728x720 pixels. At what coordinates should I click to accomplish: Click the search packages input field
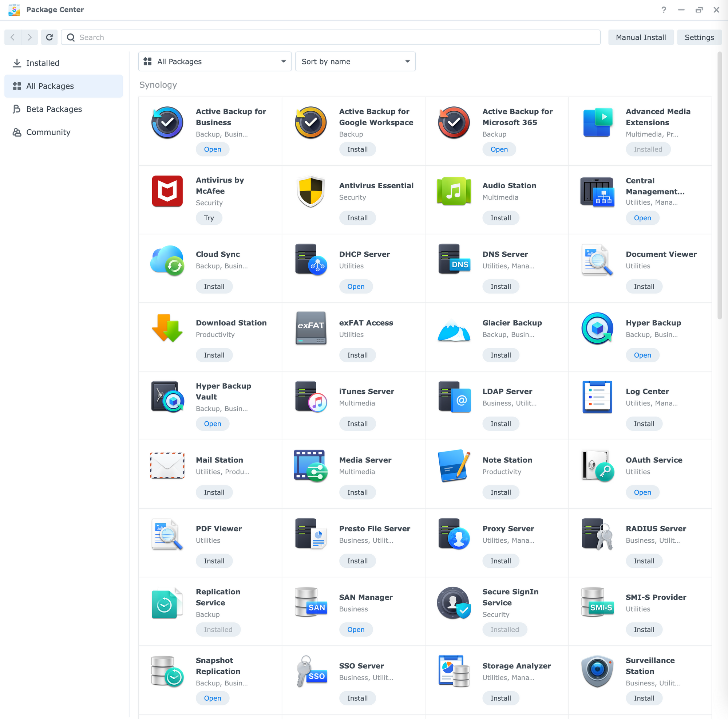point(331,37)
